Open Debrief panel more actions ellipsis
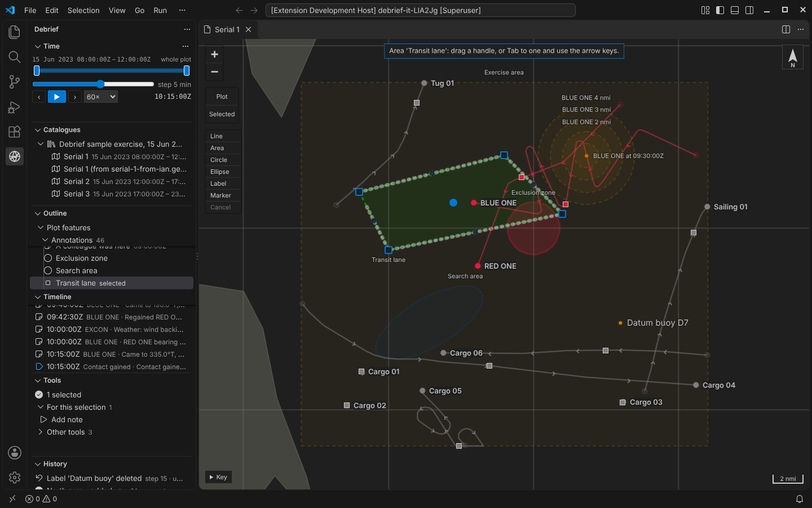The width and height of the screenshot is (812, 508). pos(187,29)
